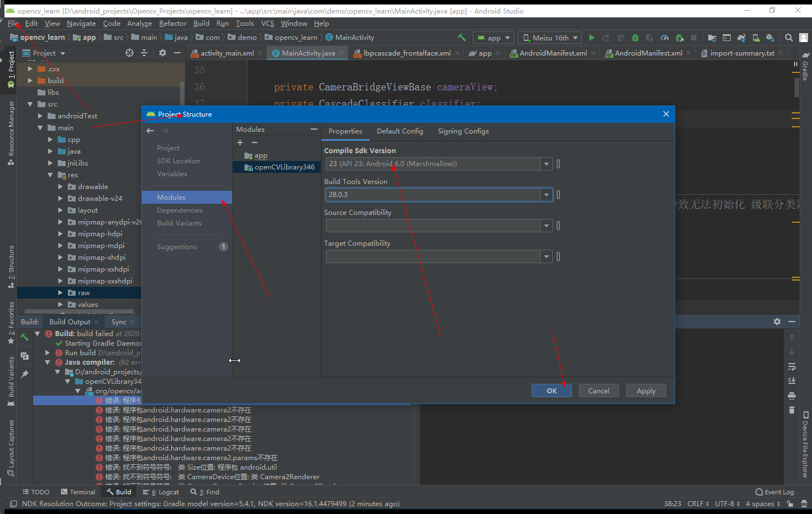Click Apply in Project Structure dialog

click(646, 391)
